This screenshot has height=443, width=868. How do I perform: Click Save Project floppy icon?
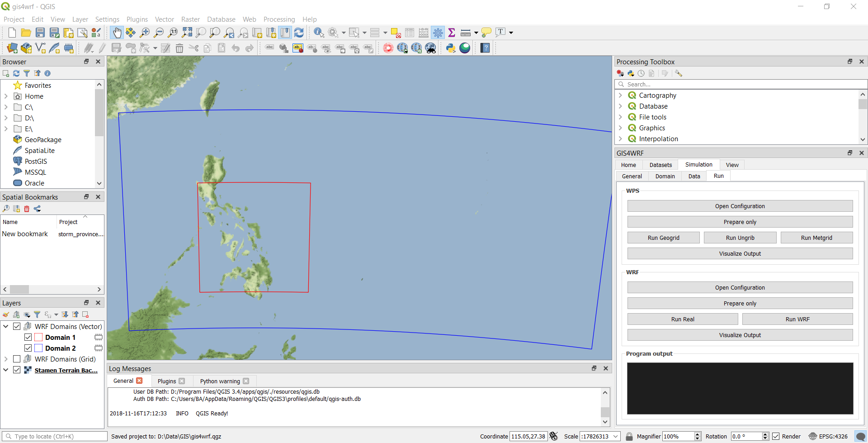(40, 33)
